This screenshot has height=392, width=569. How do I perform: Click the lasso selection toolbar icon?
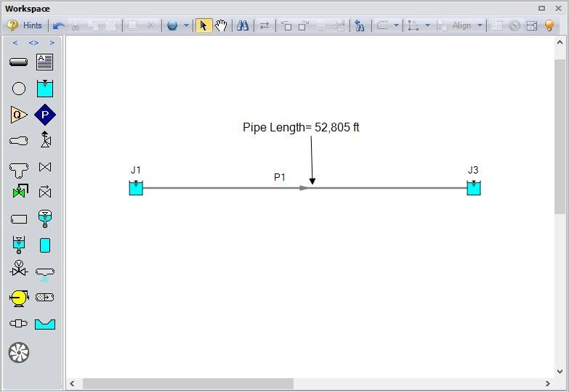(382, 25)
